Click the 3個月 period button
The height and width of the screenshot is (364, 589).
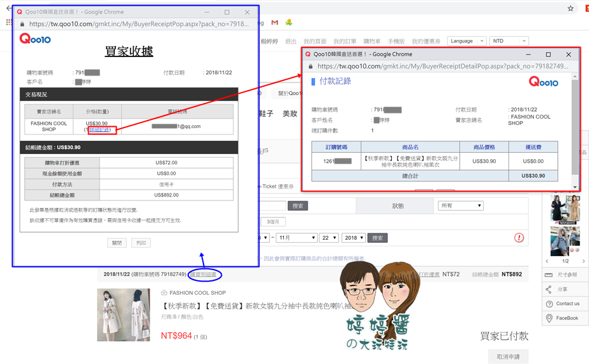coord(273,221)
